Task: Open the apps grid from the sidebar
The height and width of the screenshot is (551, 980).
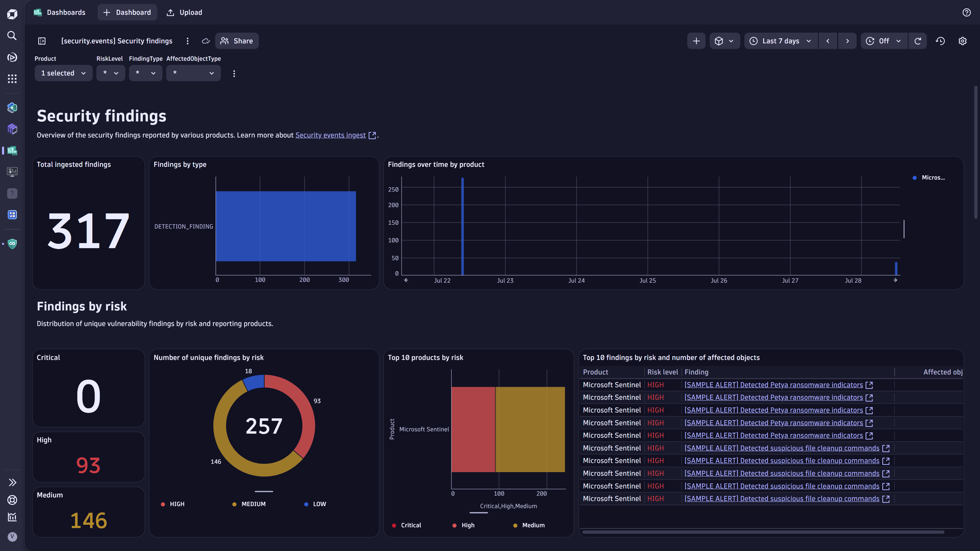Action: (12, 79)
